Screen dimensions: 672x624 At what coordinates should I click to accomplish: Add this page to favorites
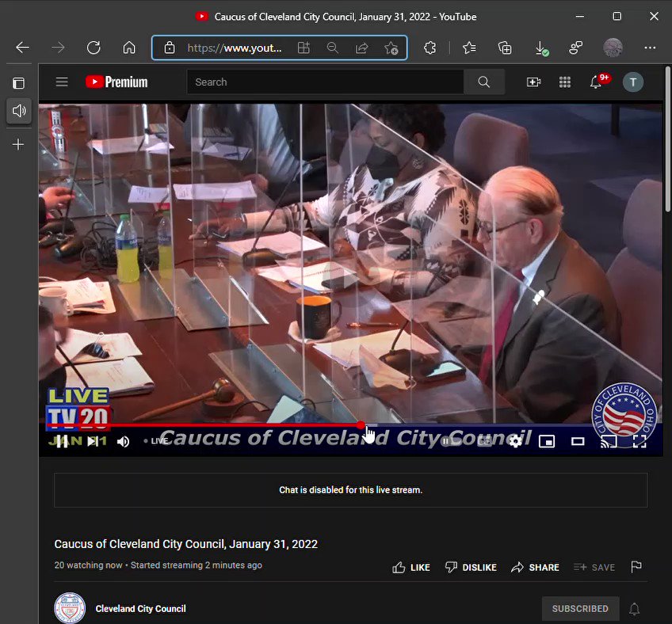pyautogui.click(x=391, y=48)
